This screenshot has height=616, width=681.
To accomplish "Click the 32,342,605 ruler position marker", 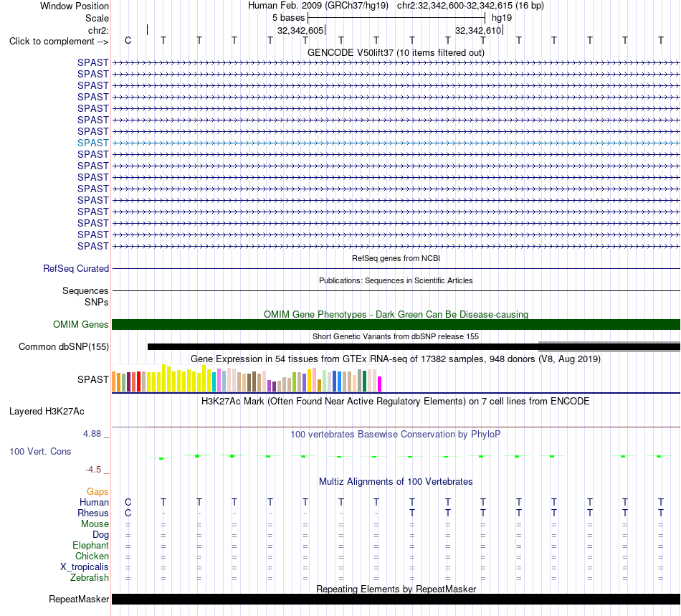I will 300,30.
